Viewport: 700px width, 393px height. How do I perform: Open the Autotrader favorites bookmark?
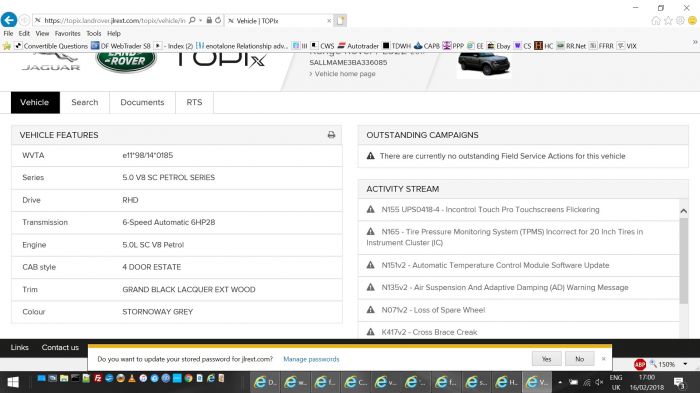tap(358, 46)
